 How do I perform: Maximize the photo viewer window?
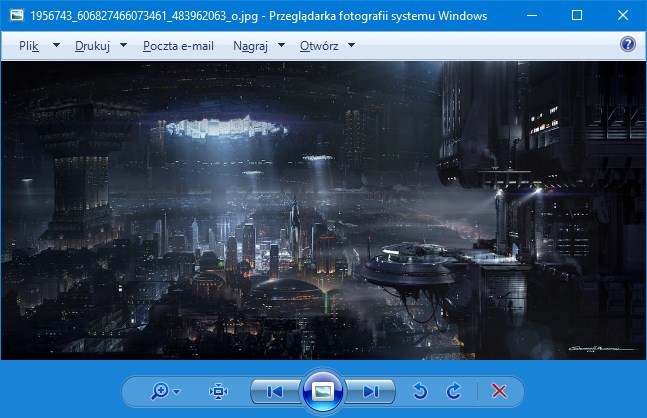click(577, 16)
